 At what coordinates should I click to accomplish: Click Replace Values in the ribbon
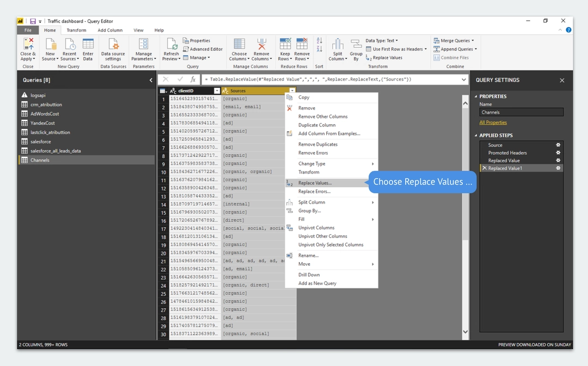click(384, 58)
